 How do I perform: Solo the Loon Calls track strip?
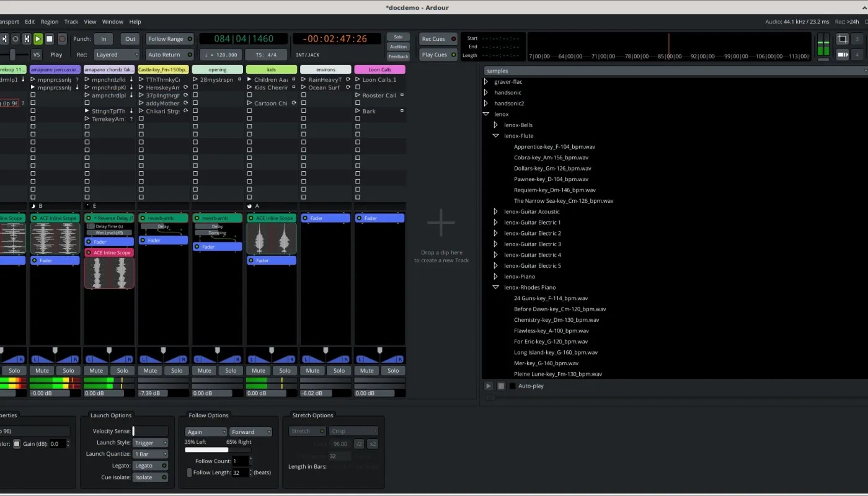coord(393,371)
